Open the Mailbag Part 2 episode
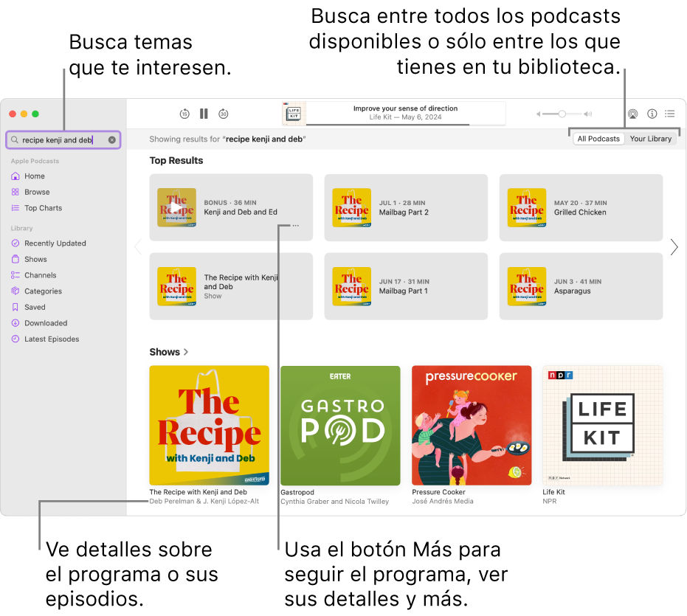The image size is (687, 616). point(405,207)
